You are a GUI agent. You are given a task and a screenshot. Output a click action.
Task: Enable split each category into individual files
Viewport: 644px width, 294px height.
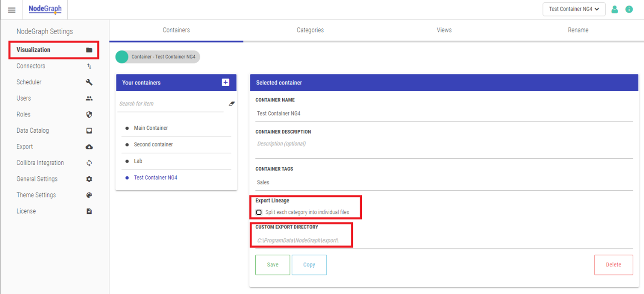tap(259, 212)
